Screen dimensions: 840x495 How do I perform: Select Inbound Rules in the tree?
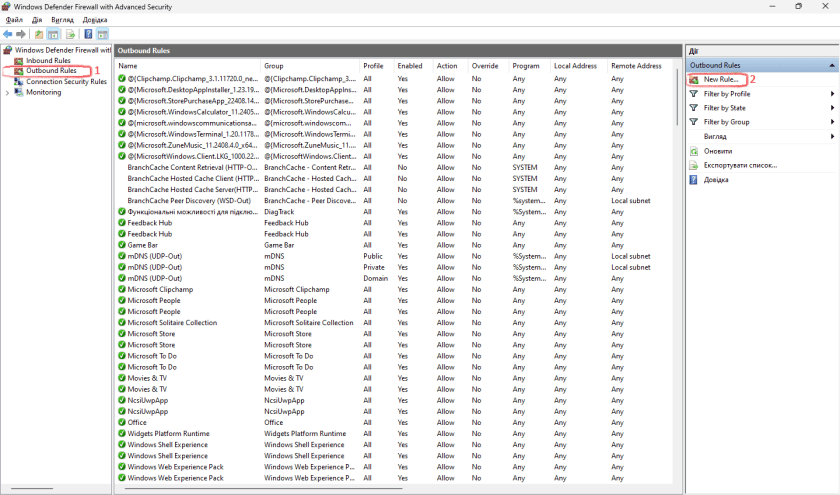coord(48,61)
